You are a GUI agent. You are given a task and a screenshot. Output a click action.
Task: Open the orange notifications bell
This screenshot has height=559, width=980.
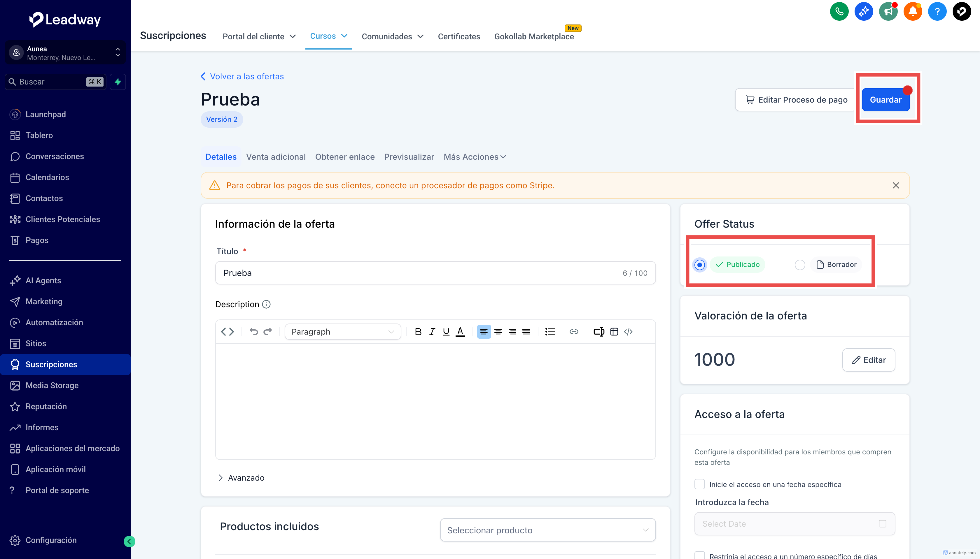pos(912,12)
